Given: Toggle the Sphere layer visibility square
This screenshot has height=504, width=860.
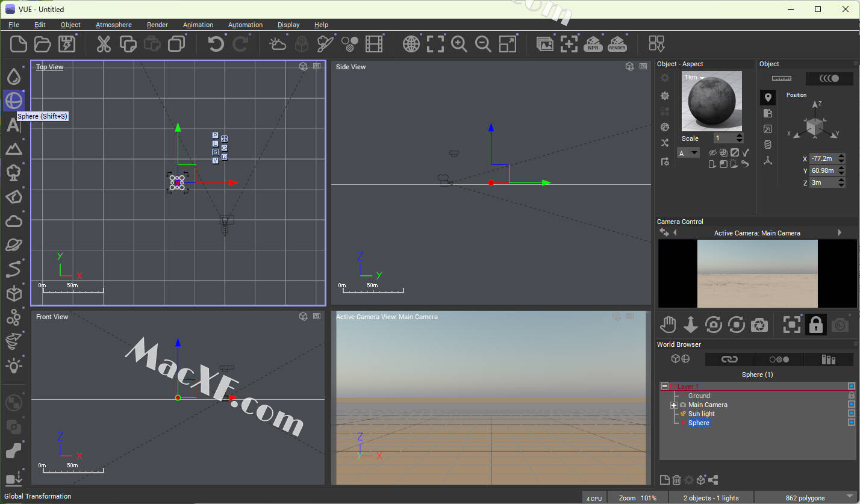Looking at the screenshot, I should tap(852, 423).
